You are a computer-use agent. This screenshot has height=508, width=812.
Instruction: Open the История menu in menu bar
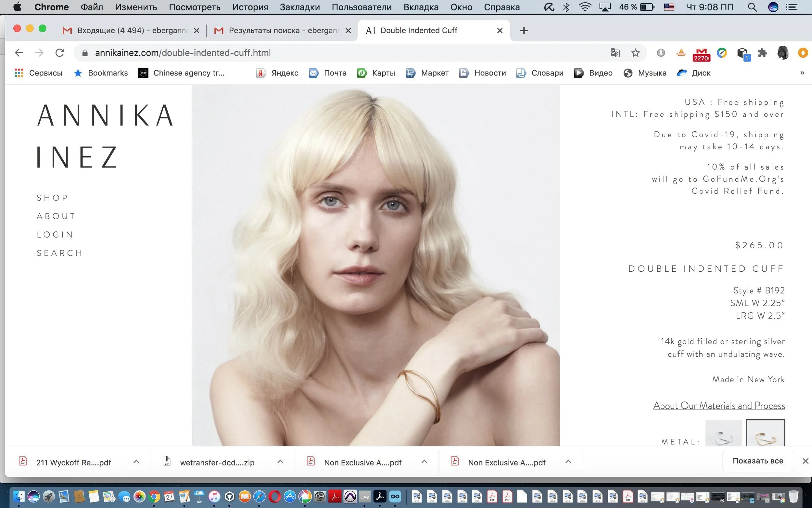coord(250,7)
